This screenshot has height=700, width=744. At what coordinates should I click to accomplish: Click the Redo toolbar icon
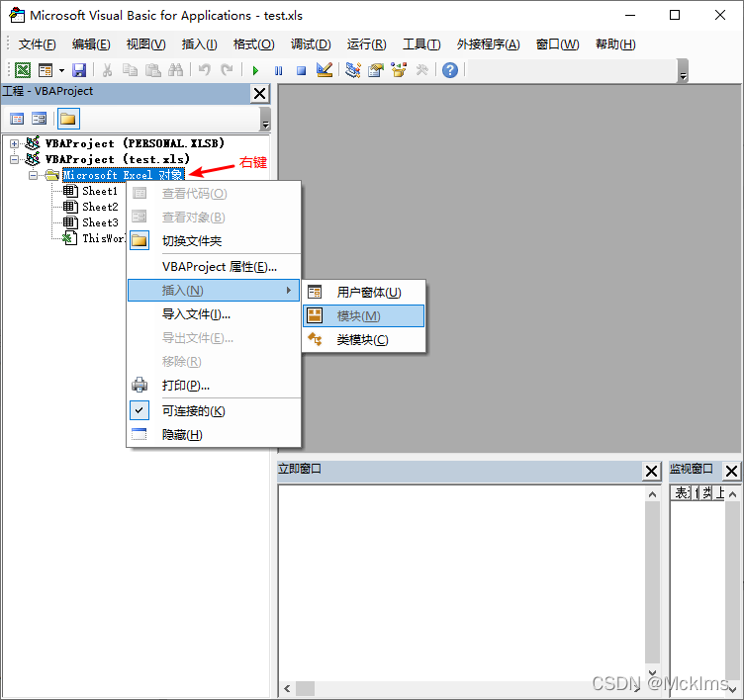[228, 70]
